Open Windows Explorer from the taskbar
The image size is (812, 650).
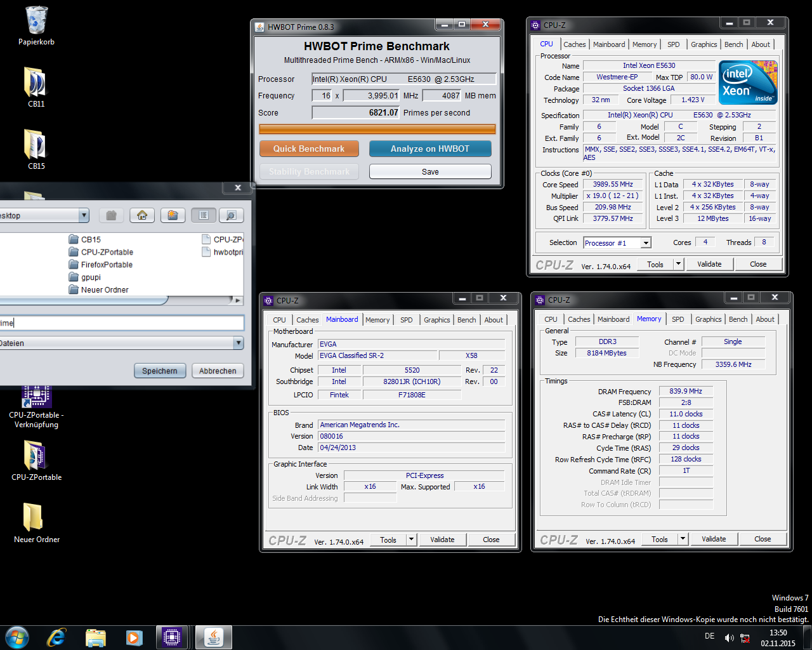click(x=96, y=637)
